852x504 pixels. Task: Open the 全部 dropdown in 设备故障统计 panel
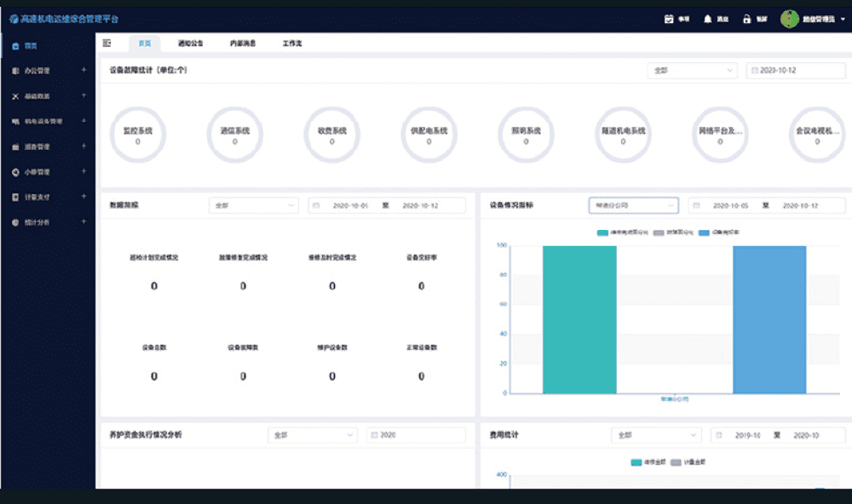[x=692, y=71]
